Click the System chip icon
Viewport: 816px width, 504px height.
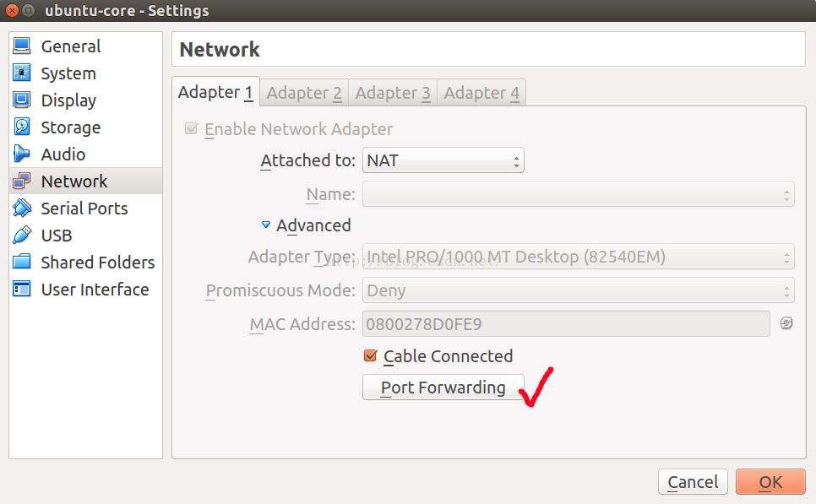[x=22, y=73]
